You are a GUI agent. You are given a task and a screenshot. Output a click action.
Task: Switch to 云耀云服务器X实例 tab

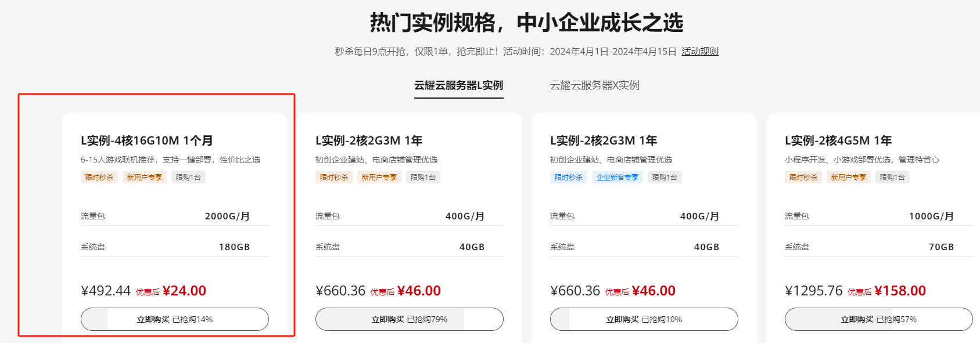click(594, 85)
